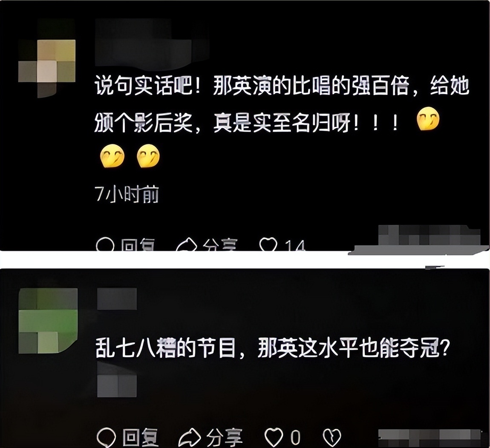Click the 回复 label under the 7小时前 comment

(x=138, y=245)
